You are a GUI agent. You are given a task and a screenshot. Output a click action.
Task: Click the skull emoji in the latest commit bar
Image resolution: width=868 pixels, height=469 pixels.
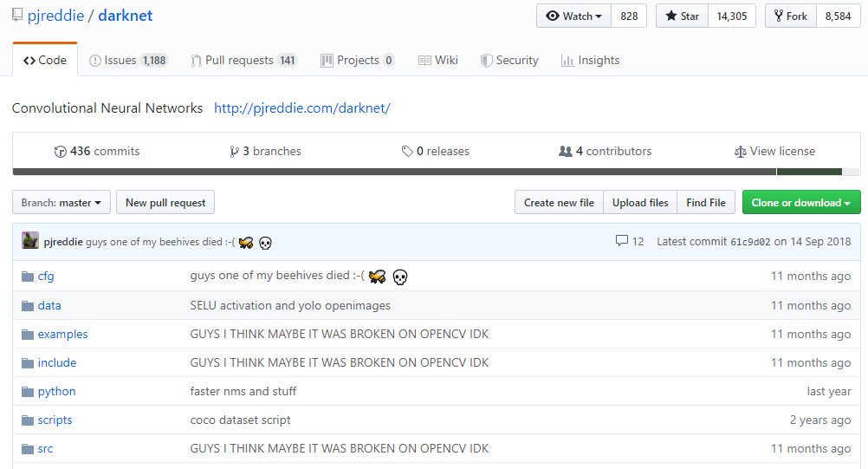pyautogui.click(x=265, y=243)
